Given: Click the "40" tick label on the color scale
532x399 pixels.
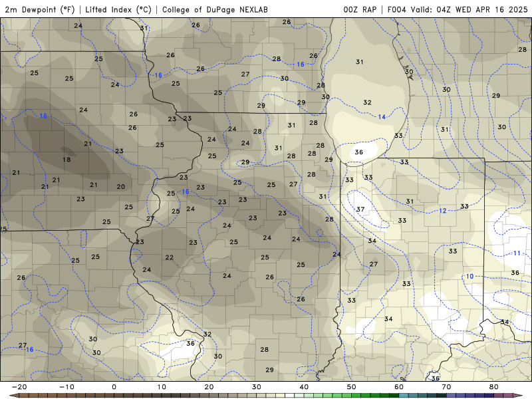Looking at the screenshot, I should tap(304, 387).
